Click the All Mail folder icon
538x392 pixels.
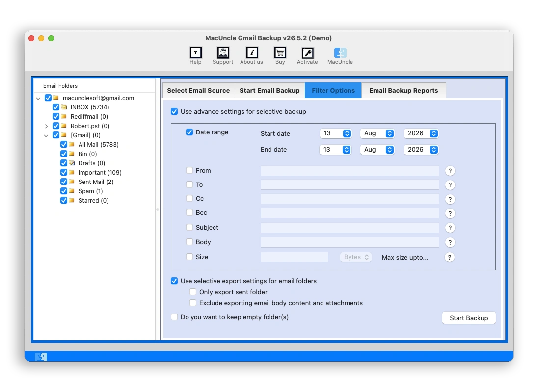tap(72, 144)
